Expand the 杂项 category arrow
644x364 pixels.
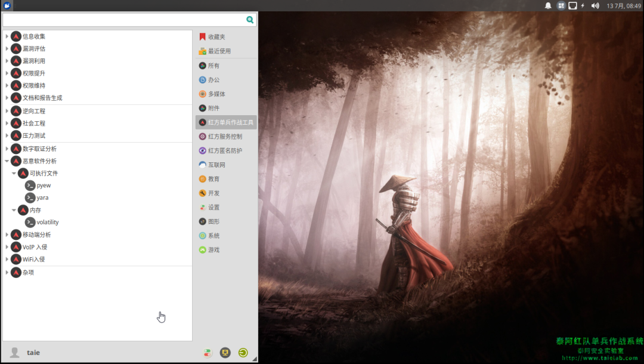pos(7,272)
